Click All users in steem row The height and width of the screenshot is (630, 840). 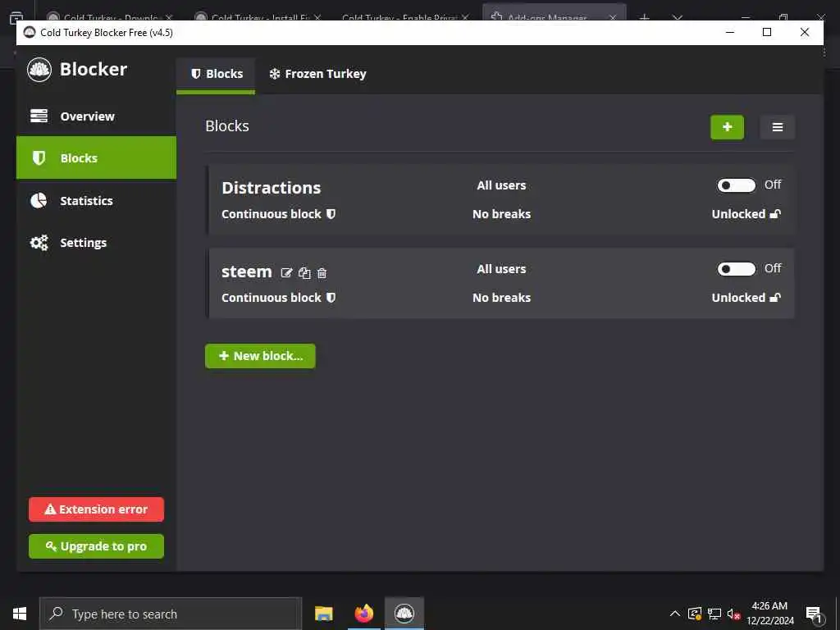(501, 269)
